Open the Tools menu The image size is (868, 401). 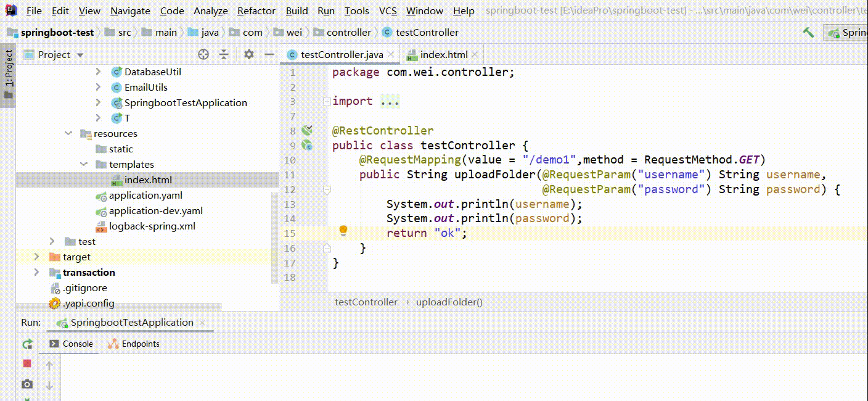click(x=357, y=10)
